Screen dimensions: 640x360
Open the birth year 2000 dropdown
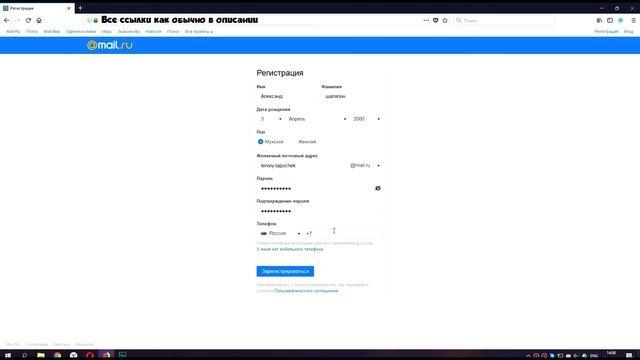pos(367,119)
